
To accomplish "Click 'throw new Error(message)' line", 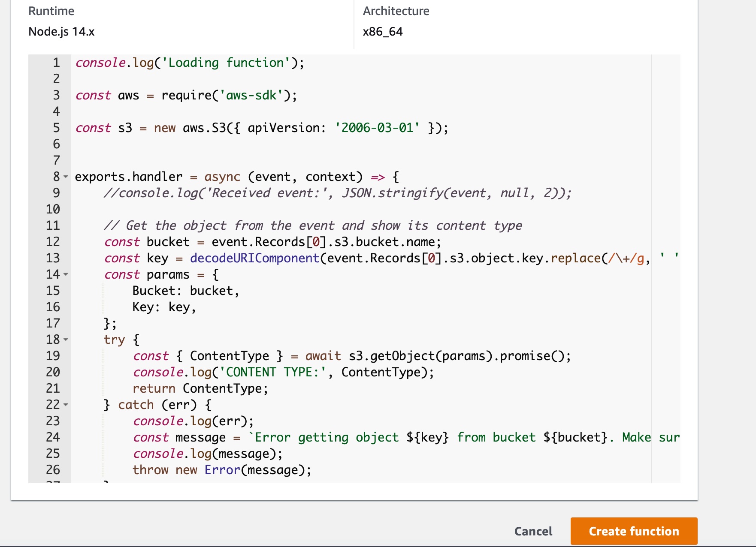I will 221,470.
